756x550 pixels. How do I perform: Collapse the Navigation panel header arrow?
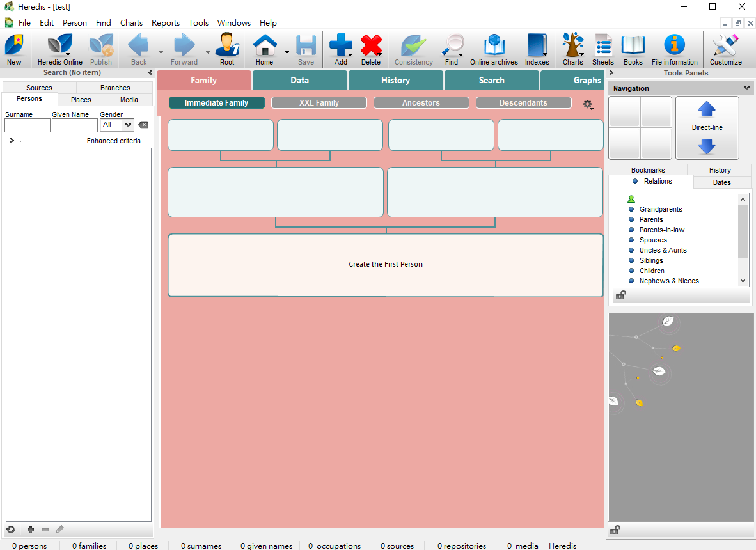tap(746, 88)
